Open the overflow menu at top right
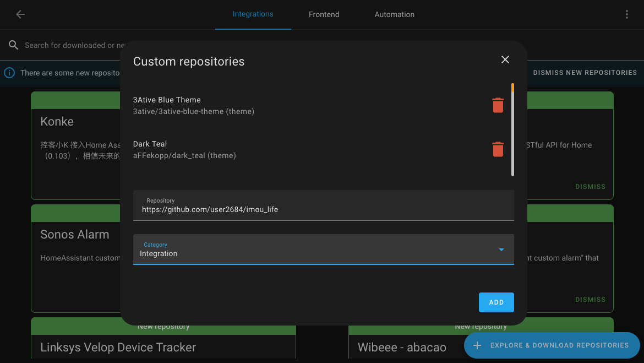644x363 pixels. point(626,14)
